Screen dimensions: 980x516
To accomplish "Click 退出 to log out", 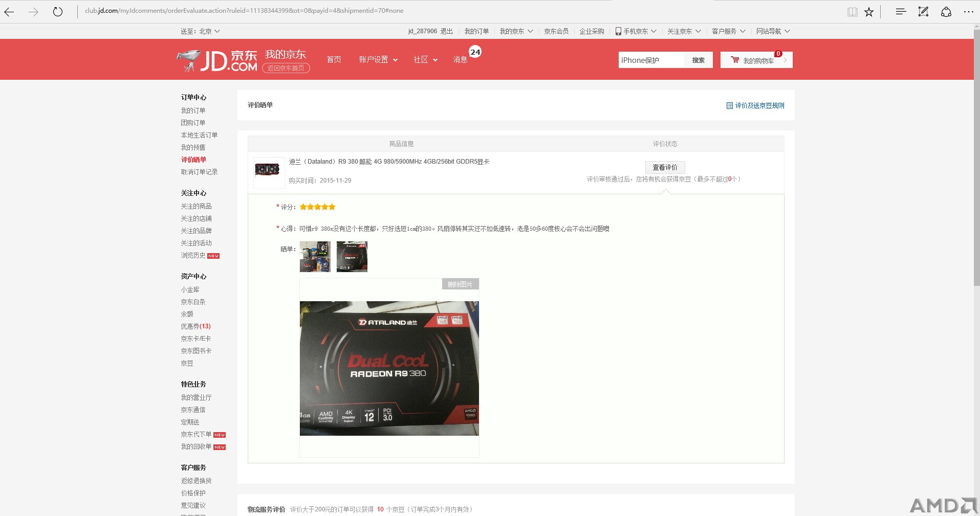I will tap(447, 31).
